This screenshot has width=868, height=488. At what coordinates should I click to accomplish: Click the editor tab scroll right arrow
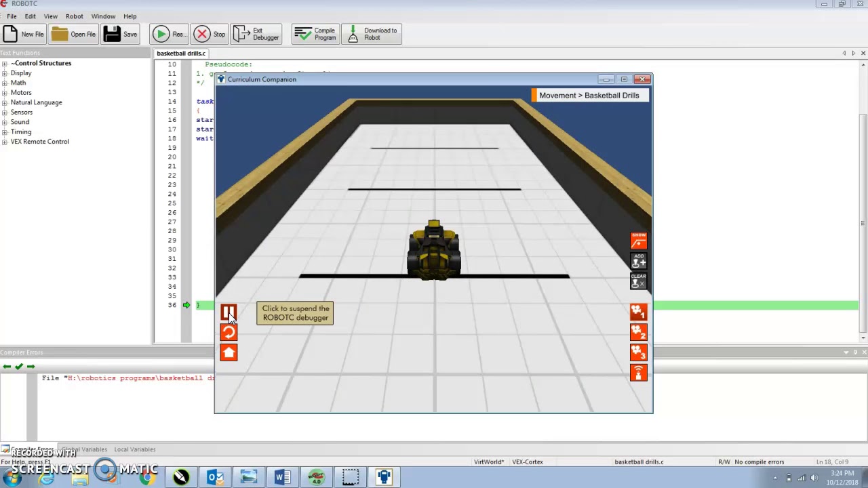point(854,54)
